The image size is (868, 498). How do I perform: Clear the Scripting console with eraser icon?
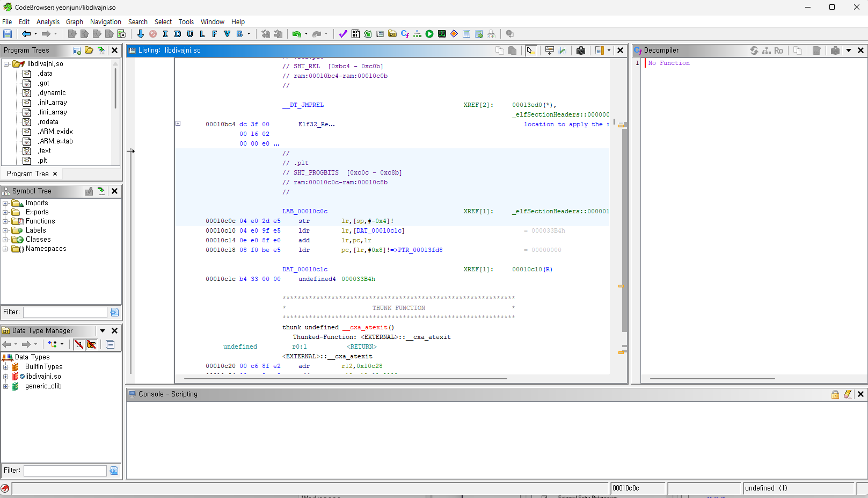[x=848, y=394]
